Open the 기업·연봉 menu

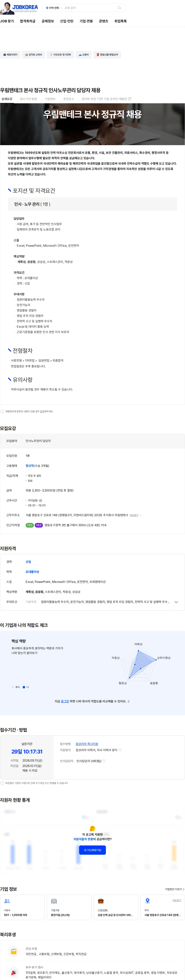pos(86,21)
